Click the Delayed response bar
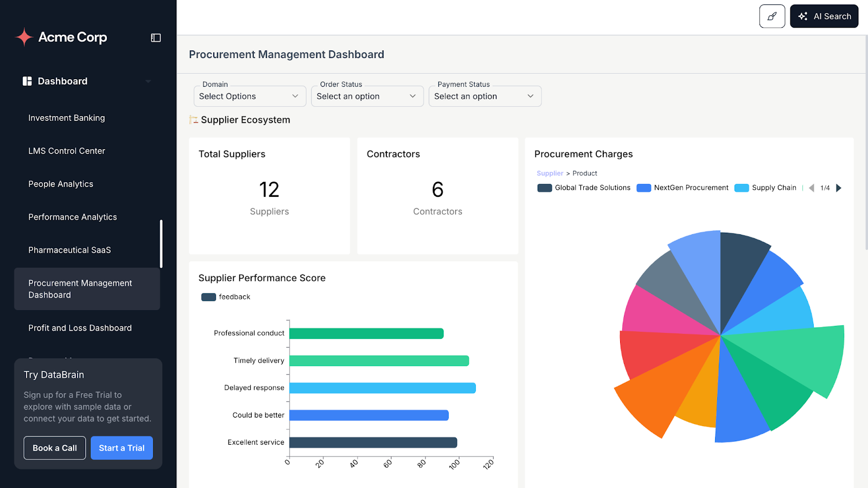This screenshot has width=868, height=488. point(382,388)
